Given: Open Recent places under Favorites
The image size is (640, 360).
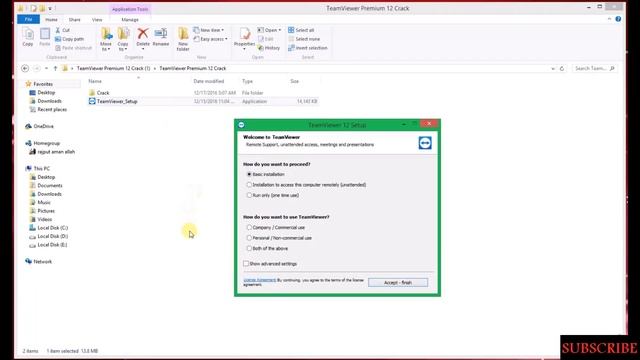Looking at the screenshot, I should (x=52, y=110).
